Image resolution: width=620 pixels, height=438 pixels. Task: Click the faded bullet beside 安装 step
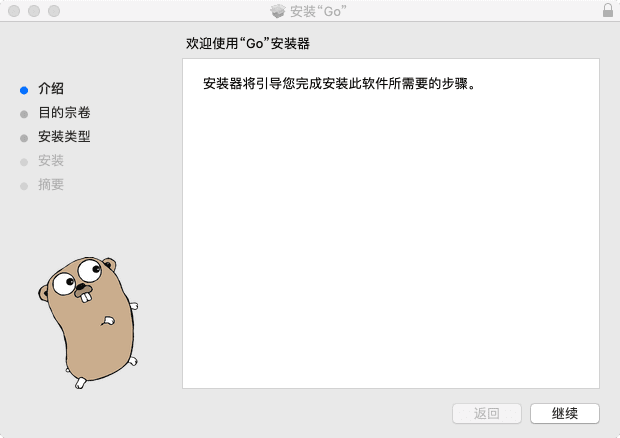click(24, 161)
